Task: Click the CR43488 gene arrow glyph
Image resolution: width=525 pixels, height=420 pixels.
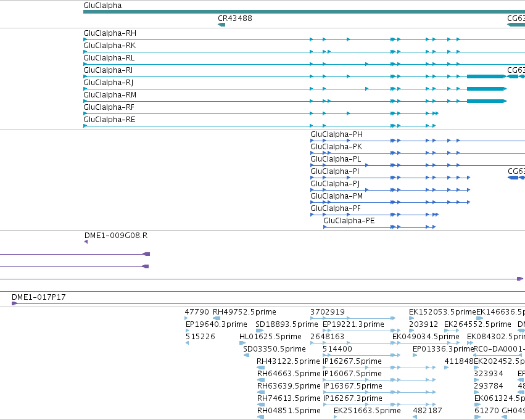Action: point(221,25)
